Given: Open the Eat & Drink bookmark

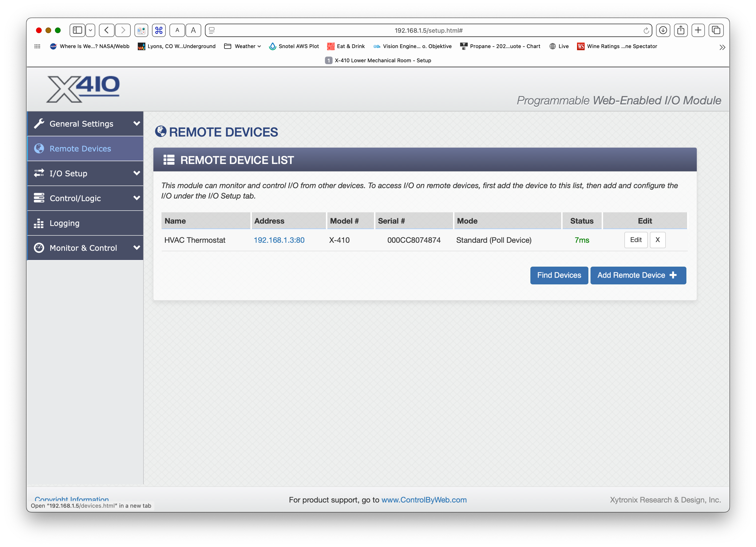Looking at the screenshot, I should coord(346,46).
